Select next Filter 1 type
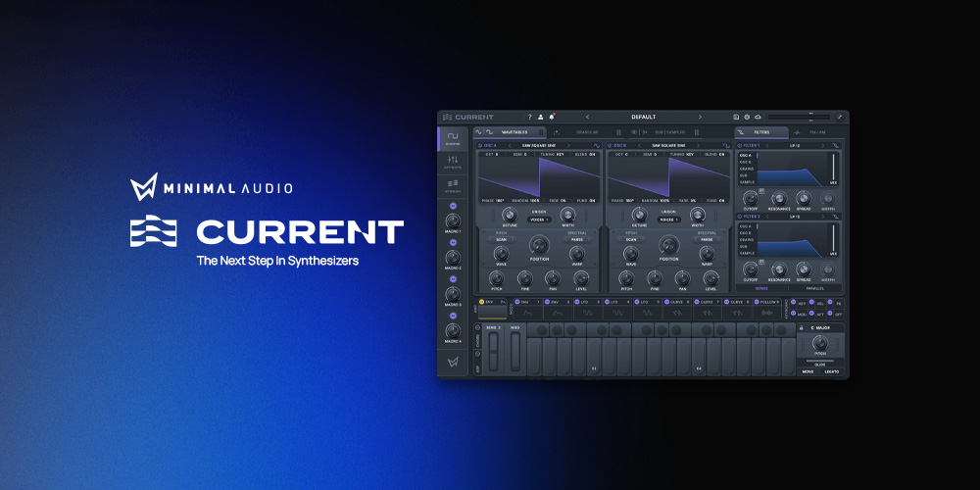Image resolution: width=980 pixels, height=490 pixels. (x=822, y=146)
